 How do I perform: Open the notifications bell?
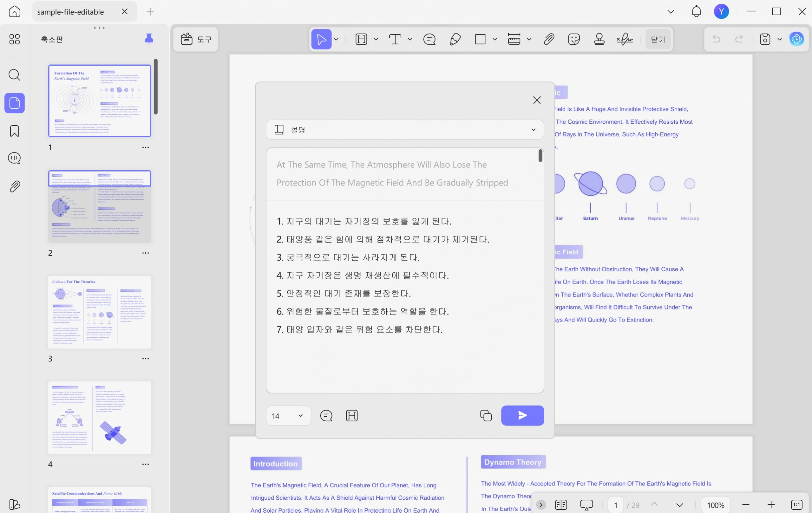tap(696, 11)
